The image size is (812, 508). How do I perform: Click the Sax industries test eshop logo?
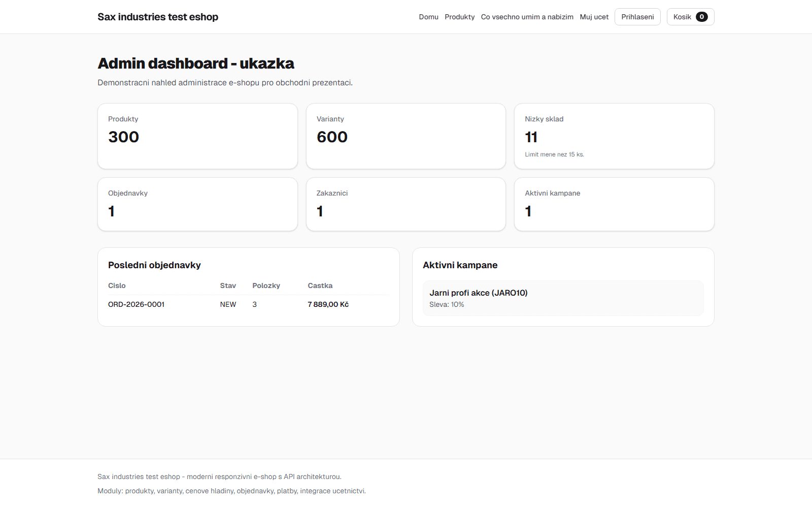tap(158, 17)
